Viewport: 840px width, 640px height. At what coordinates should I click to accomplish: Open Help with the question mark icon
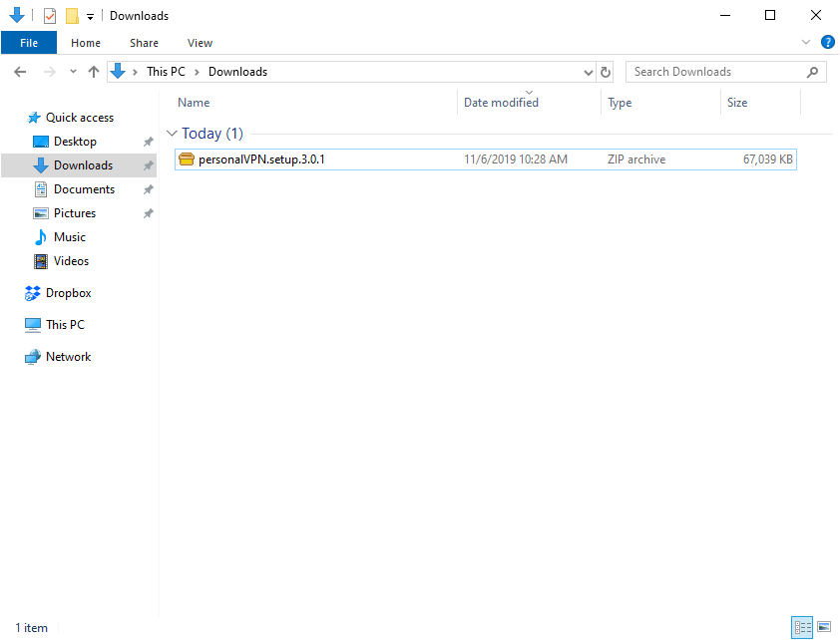(x=827, y=42)
